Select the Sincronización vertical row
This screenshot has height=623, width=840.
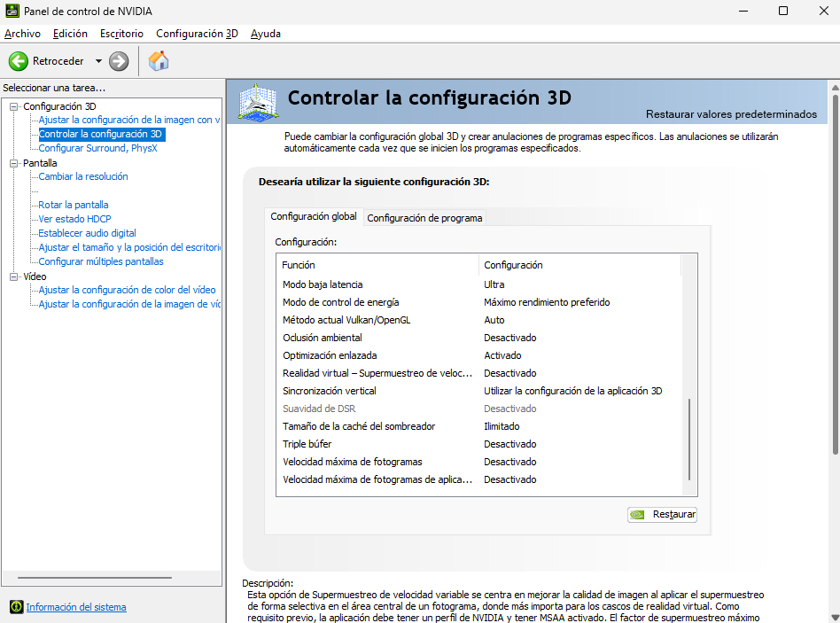[479, 391]
